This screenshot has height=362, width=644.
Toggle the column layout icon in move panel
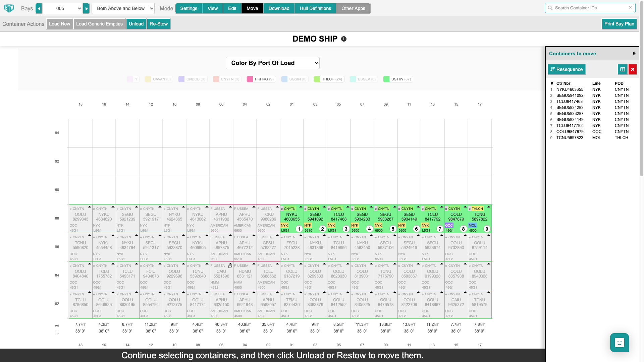[623, 69]
